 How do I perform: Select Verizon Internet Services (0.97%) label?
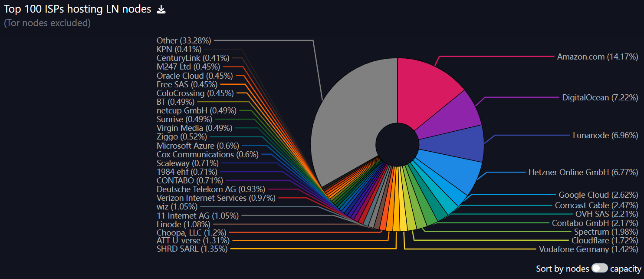point(216,198)
